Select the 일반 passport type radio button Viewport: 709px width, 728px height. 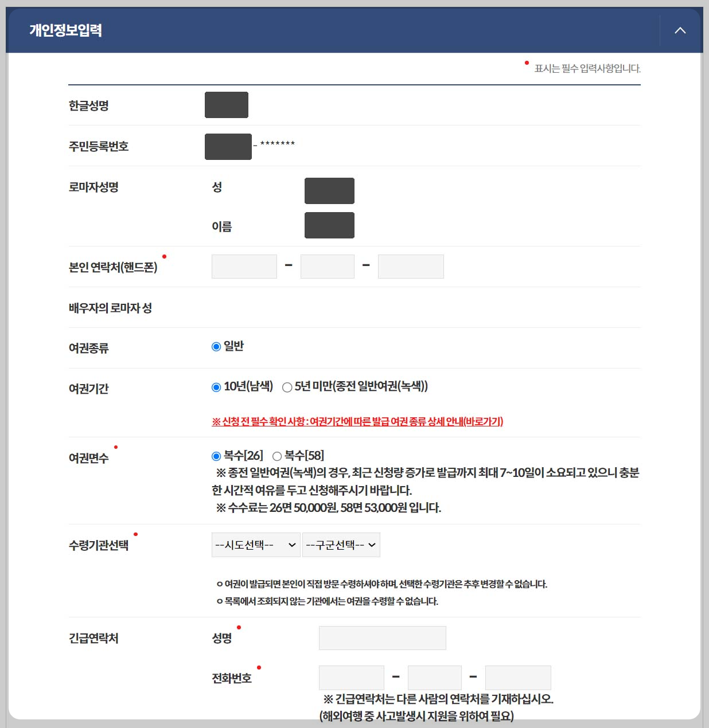pyautogui.click(x=216, y=345)
